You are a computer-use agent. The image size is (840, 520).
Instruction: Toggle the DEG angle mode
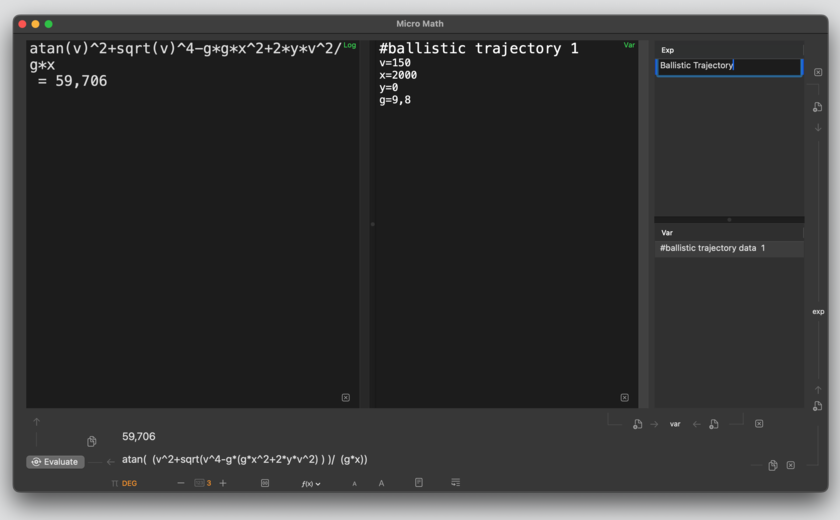pyautogui.click(x=129, y=483)
